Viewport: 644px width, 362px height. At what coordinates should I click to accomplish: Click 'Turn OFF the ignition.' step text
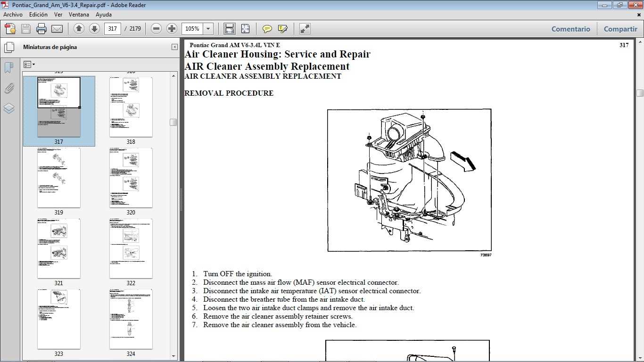[238, 274]
